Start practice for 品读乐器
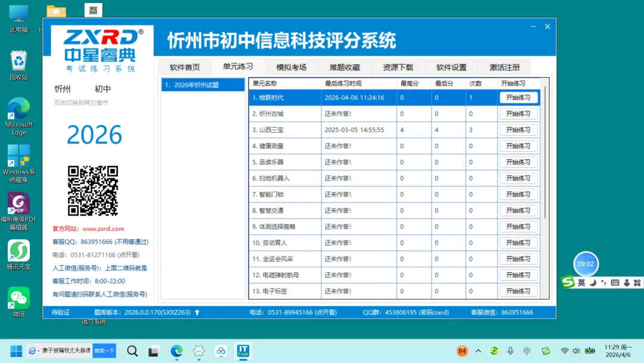 point(518,162)
